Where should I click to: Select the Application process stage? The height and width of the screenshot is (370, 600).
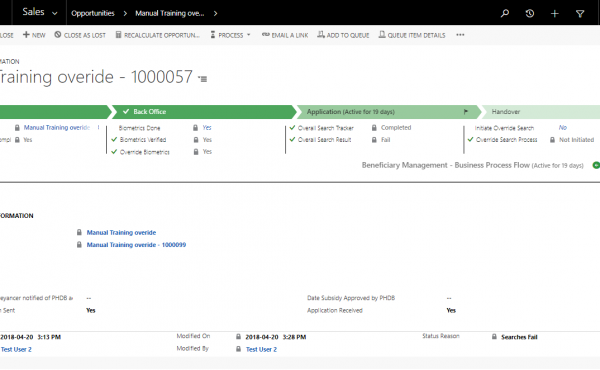(x=388, y=112)
